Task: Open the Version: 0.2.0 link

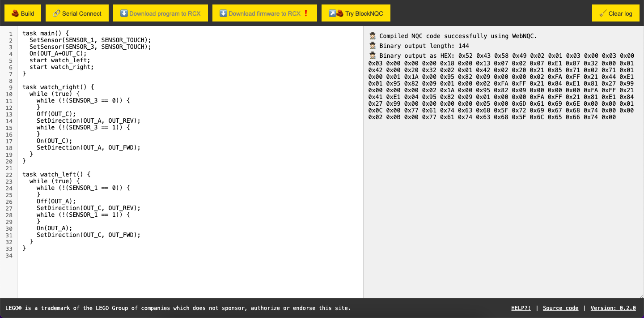Action: [x=613, y=308]
